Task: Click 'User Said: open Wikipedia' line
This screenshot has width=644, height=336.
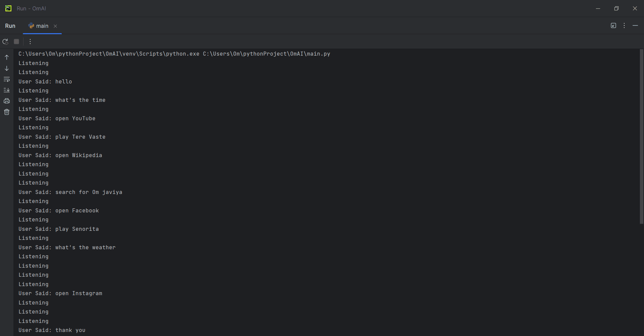Action: [x=60, y=155]
